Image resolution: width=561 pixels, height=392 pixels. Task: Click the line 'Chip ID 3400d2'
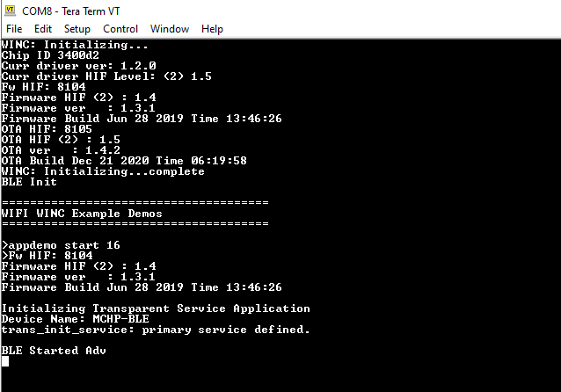[50, 55]
